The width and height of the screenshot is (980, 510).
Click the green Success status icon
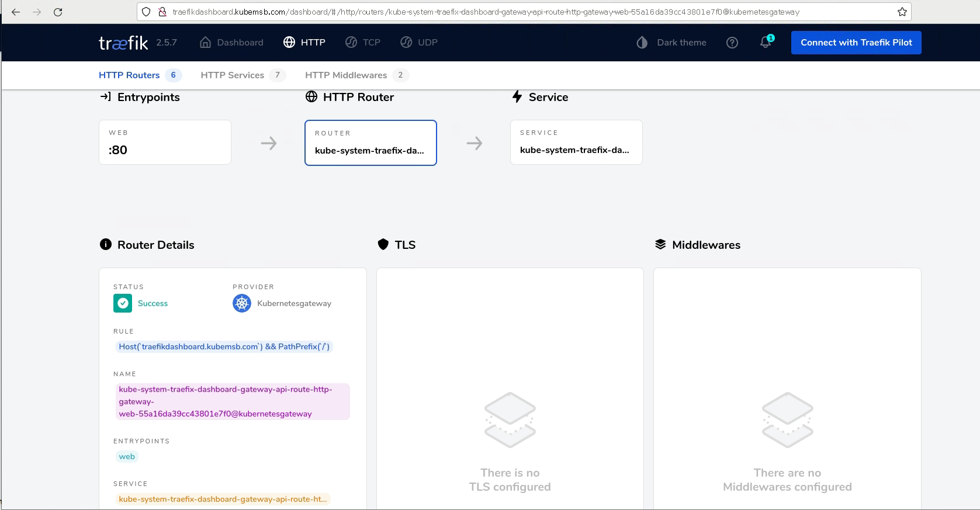click(123, 303)
